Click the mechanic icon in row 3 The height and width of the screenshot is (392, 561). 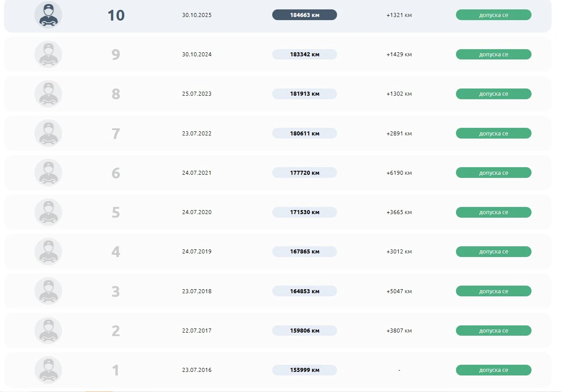tap(48, 291)
